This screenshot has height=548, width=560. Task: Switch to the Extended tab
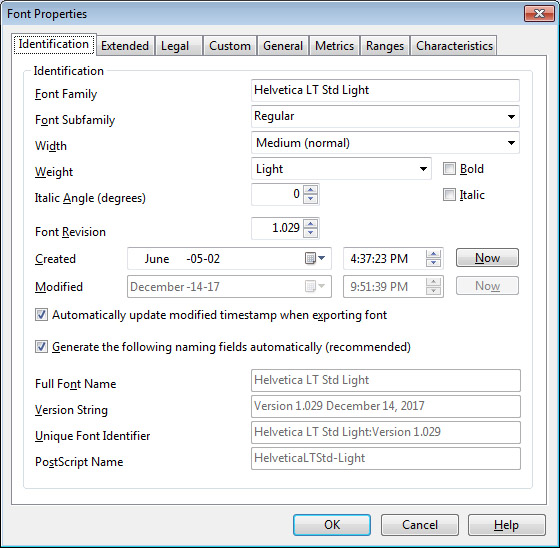pyautogui.click(x=125, y=46)
